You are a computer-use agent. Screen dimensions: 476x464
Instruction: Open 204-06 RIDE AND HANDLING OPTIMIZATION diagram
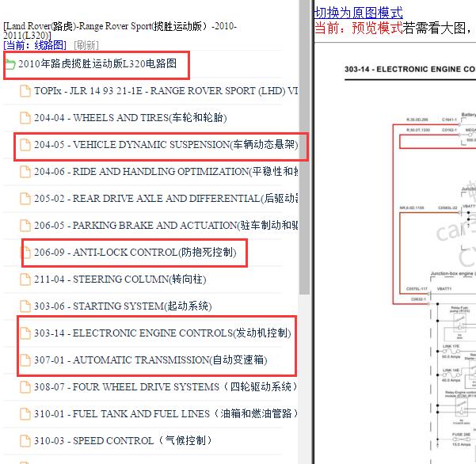point(166,172)
